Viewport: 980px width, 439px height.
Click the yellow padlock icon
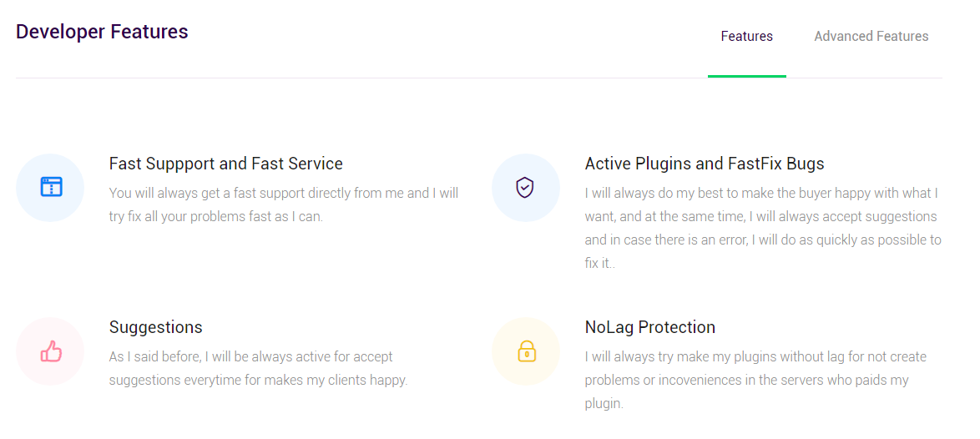tap(526, 351)
